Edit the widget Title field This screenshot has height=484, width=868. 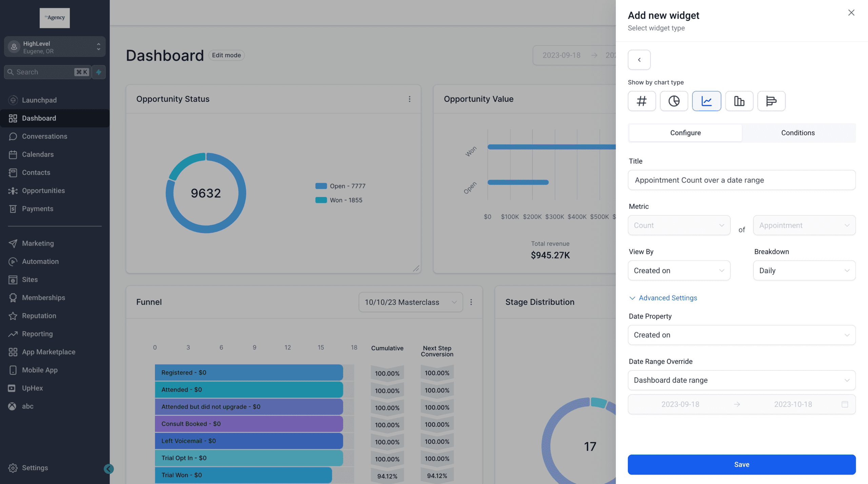(x=742, y=180)
